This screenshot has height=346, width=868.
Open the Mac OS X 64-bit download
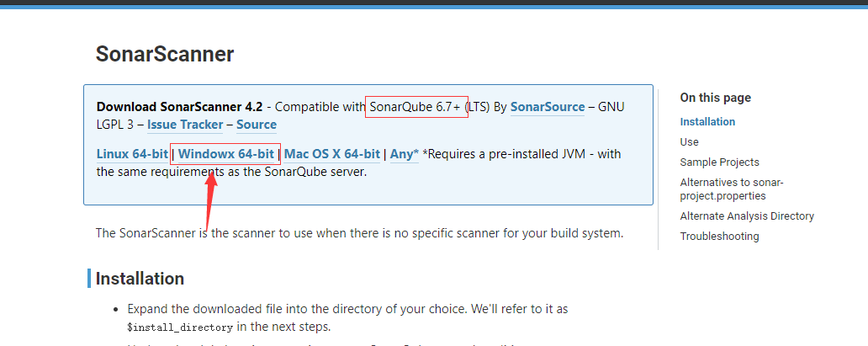(x=332, y=154)
